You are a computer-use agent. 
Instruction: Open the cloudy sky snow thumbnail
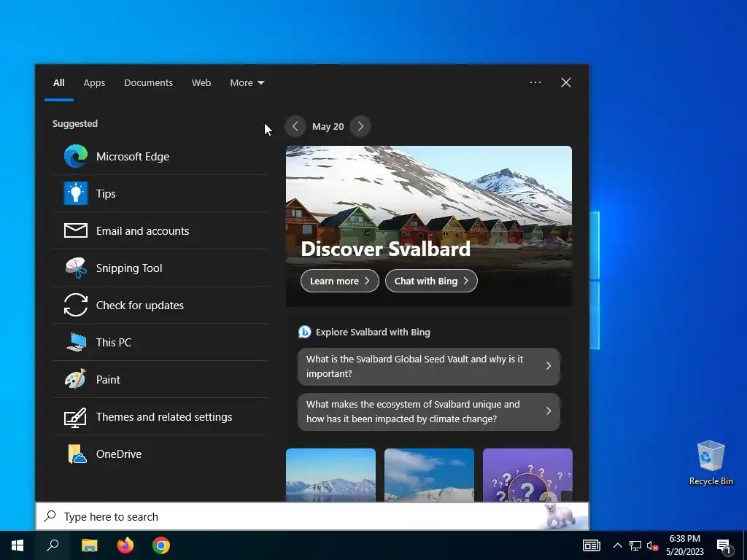[429, 475]
